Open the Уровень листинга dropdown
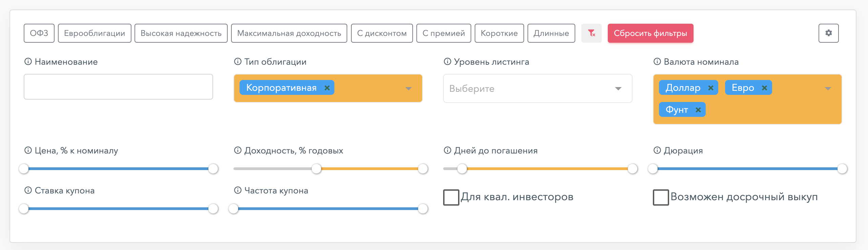868x250 pixels. (x=538, y=88)
